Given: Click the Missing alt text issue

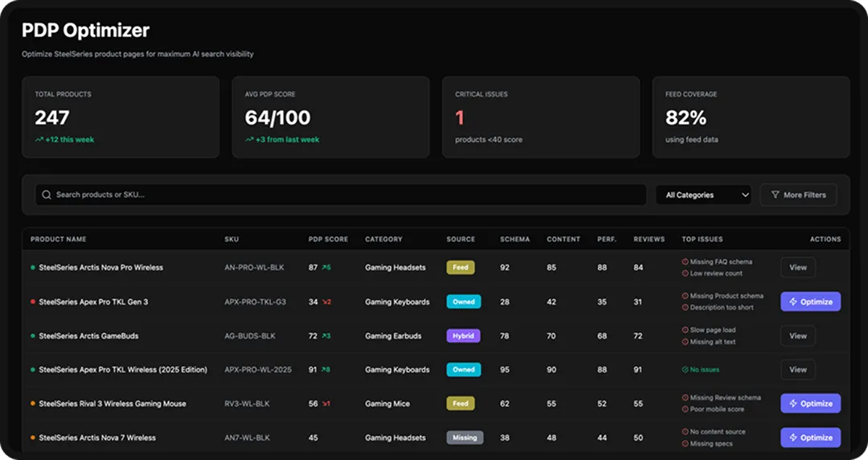Looking at the screenshot, I should pyautogui.click(x=713, y=342).
